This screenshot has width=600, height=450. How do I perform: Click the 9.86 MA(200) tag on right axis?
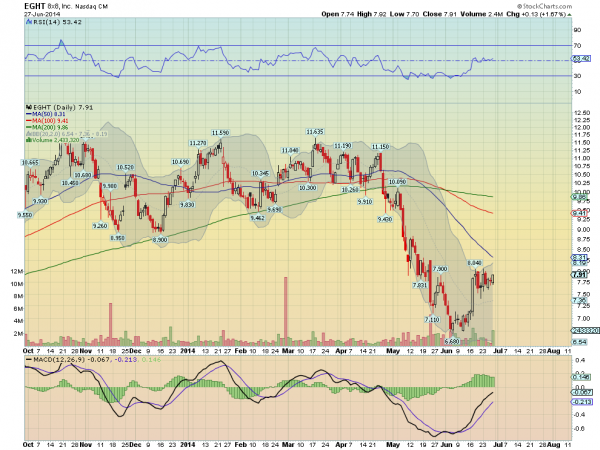click(x=579, y=197)
